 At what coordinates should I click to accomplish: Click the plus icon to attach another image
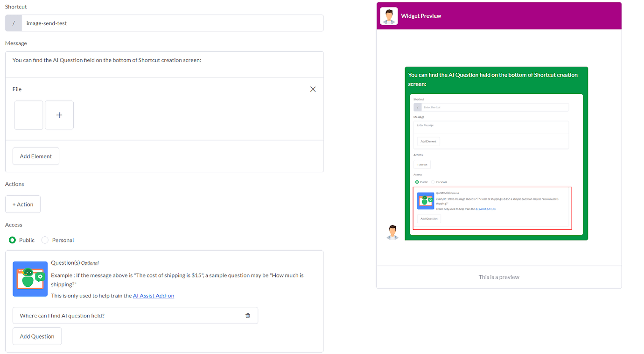(x=59, y=115)
